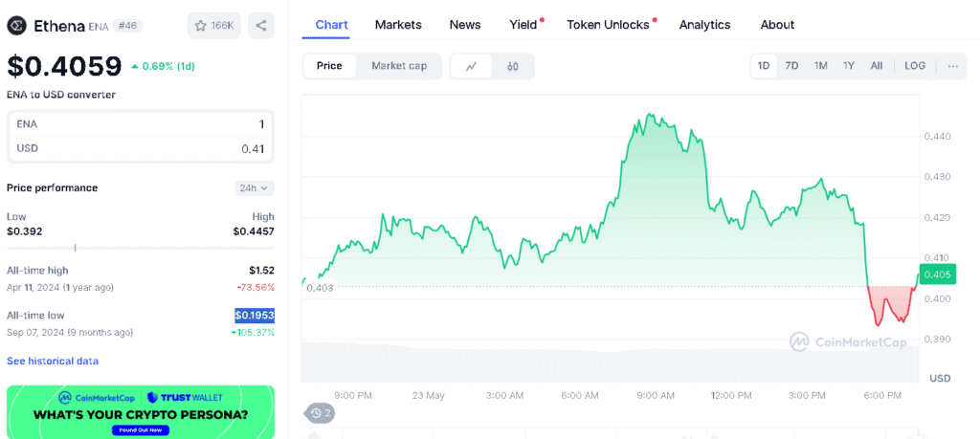980x439 pixels.
Task: Click the USD currency axis label
Action: coord(940,379)
